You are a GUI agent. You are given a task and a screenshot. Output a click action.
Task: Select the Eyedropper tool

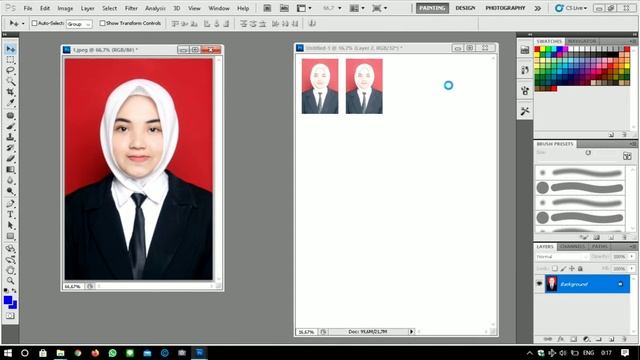tap(10, 102)
